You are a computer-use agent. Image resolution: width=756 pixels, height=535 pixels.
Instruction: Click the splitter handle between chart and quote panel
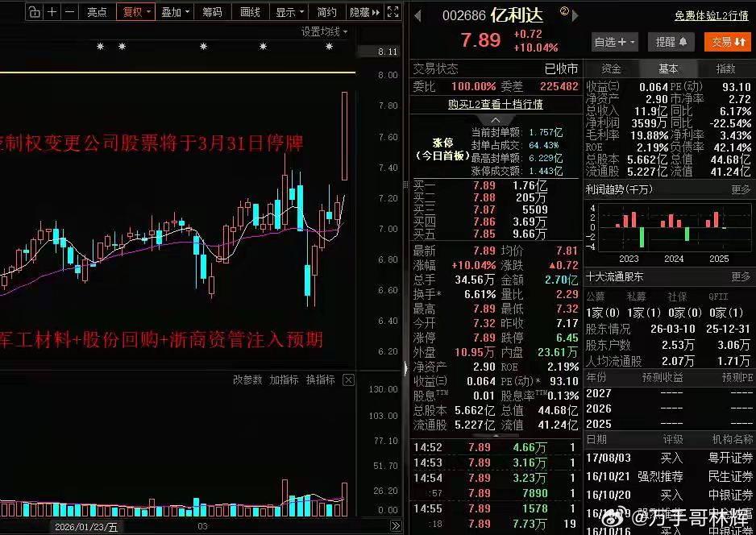pos(405,185)
